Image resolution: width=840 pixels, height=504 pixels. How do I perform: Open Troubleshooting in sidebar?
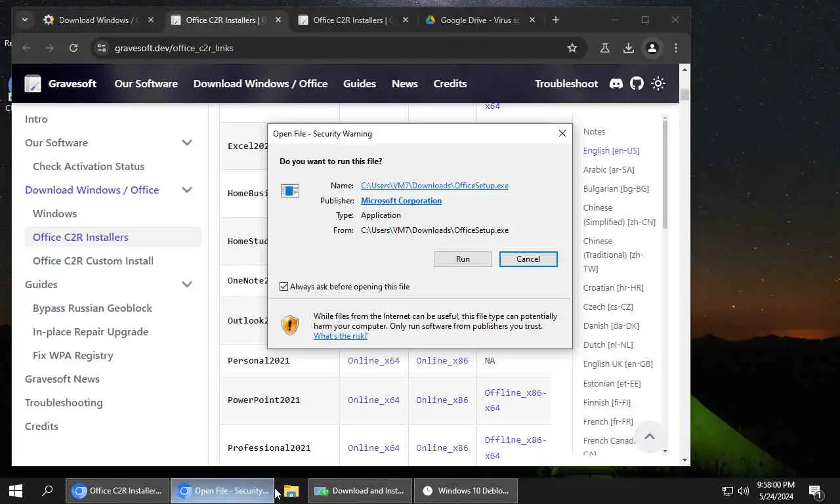64,402
